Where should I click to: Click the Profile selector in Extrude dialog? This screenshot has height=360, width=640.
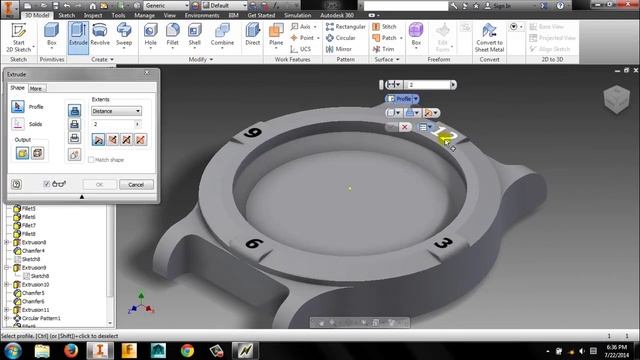pos(18,107)
